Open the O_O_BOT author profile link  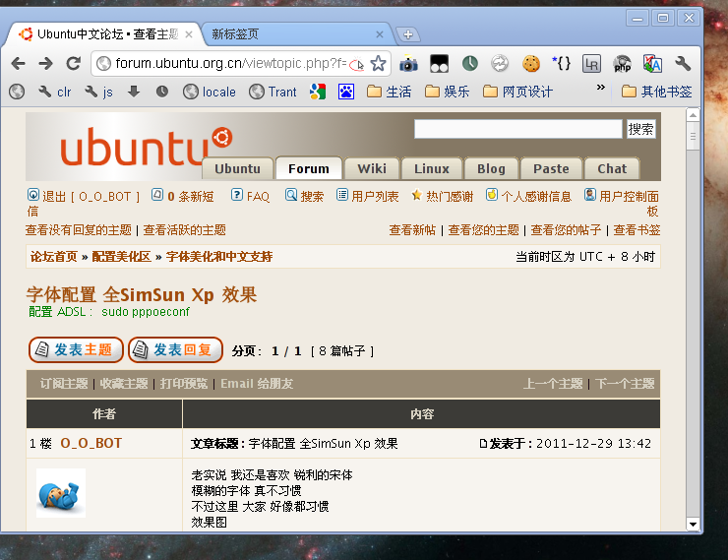click(x=91, y=443)
